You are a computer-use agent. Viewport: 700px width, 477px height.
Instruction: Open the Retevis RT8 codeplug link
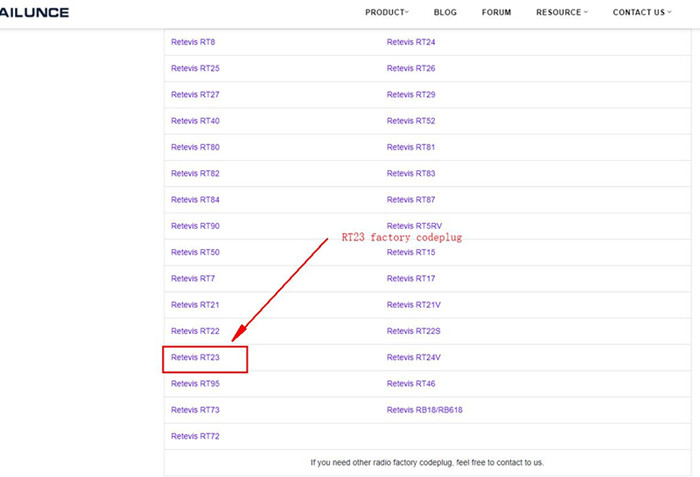click(x=193, y=42)
